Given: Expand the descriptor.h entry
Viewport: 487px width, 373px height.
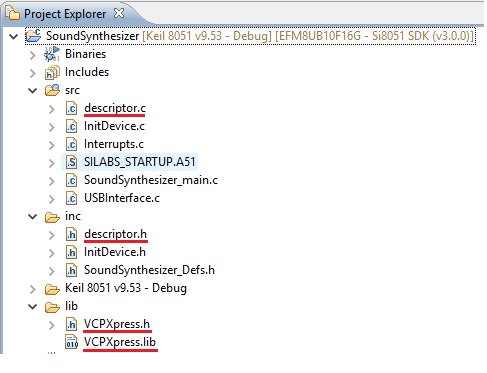Looking at the screenshot, I should click(52, 235).
